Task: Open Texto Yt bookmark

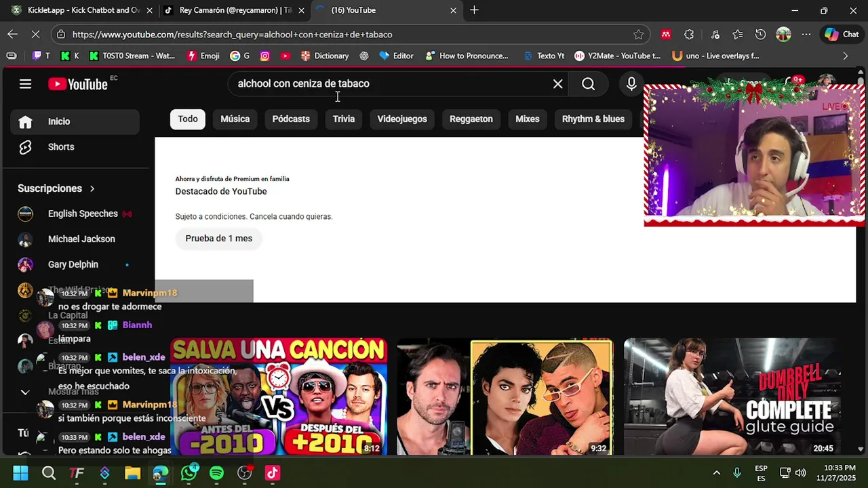Action: coord(544,56)
